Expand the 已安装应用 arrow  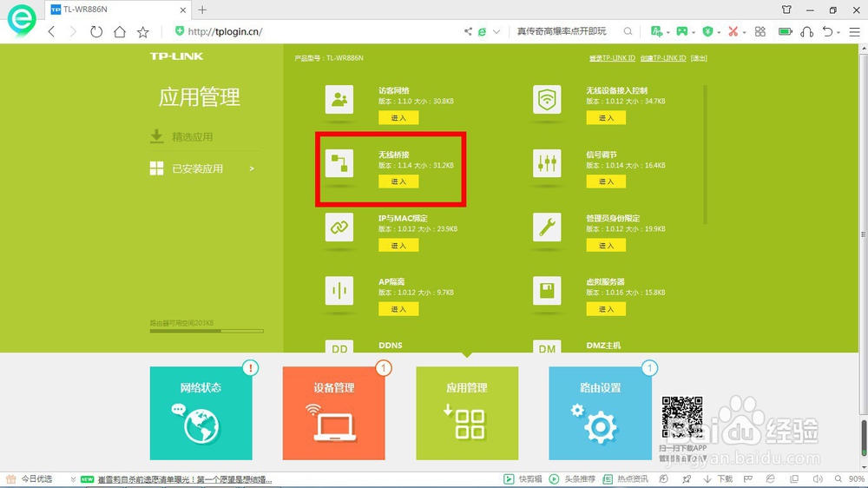click(252, 168)
